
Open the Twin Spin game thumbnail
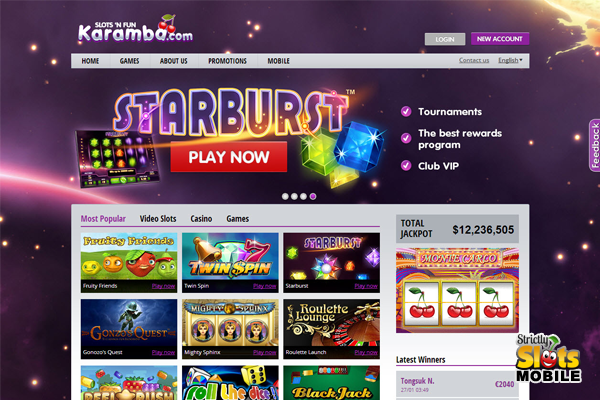[x=230, y=263]
